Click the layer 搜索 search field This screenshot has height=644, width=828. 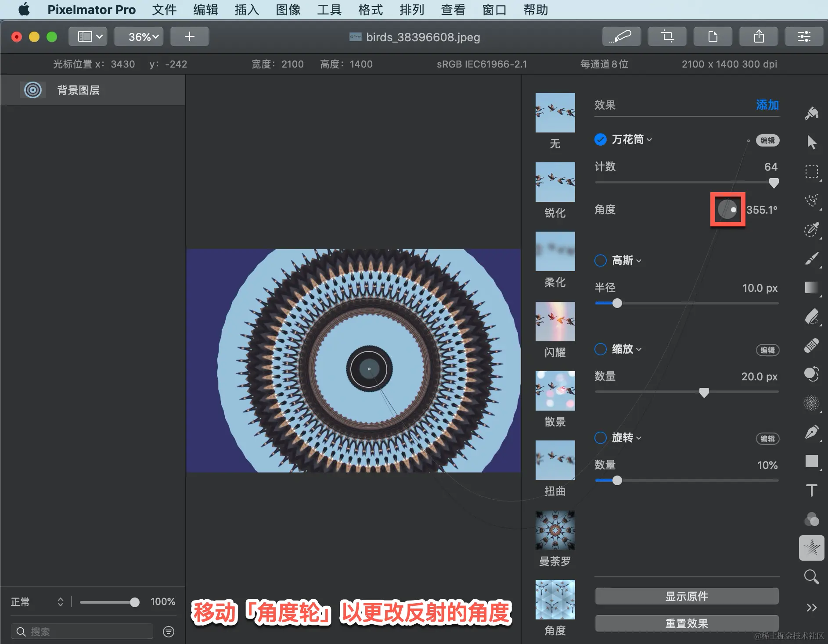pos(82,631)
